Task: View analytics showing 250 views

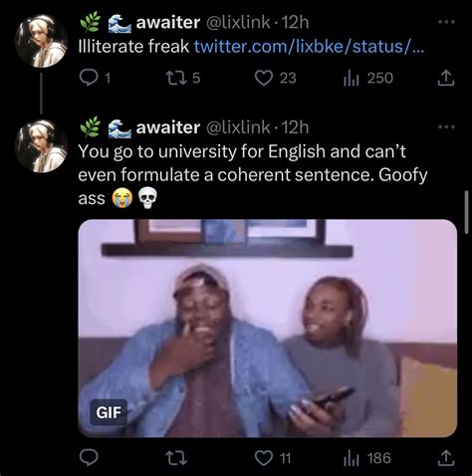Action: click(367, 79)
